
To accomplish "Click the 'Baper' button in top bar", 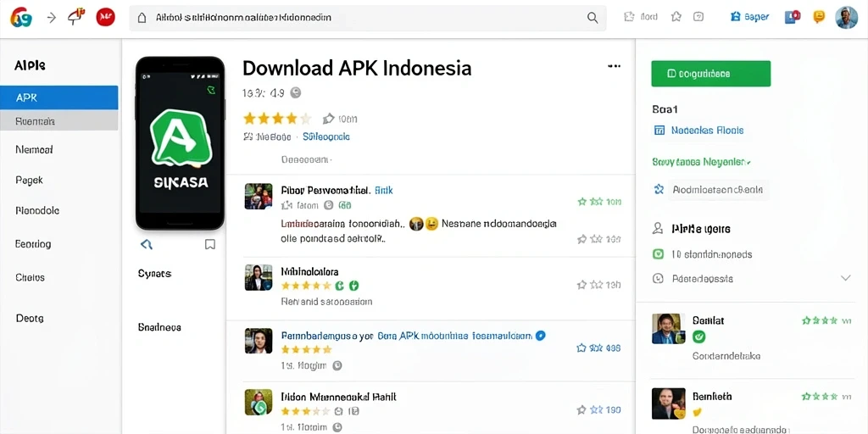I will click(x=750, y=17).
